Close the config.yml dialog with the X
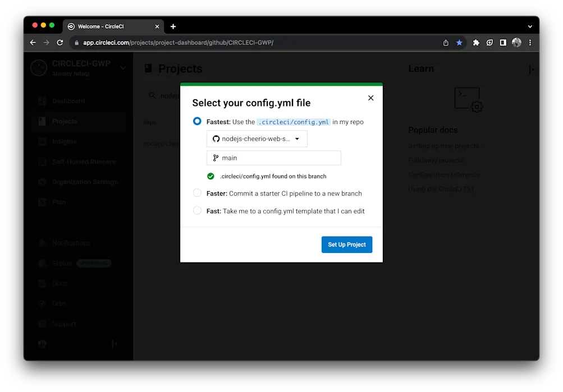Image resolution: width=563 pixels, height=392 pixels. pyautogui.click(x=371, y=98)
